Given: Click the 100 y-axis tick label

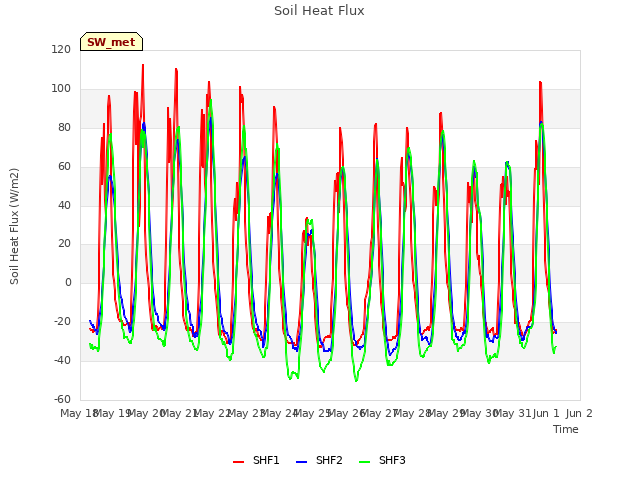Looking at the screenshot, I should click(61, 89).
